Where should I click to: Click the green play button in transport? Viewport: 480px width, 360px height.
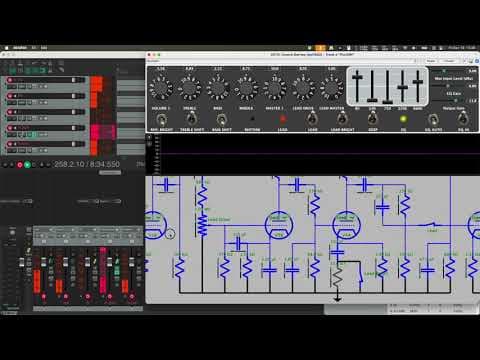click(27, 165)
